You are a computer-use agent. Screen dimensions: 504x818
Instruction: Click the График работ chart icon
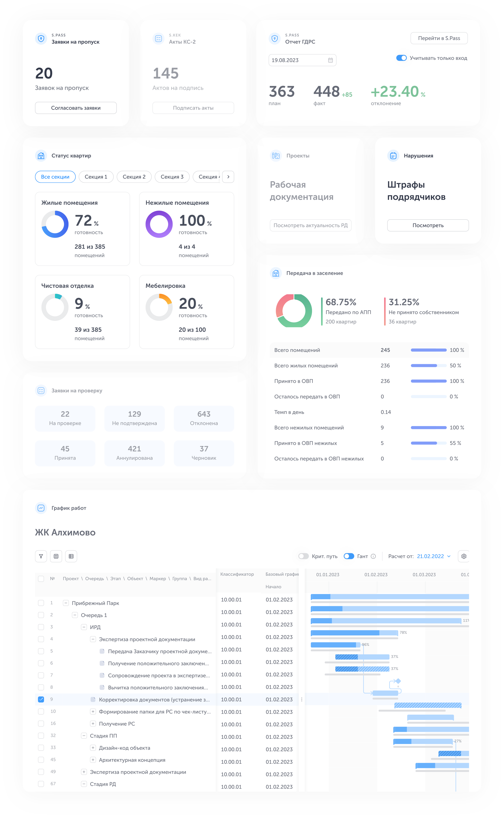click(41, 508)
